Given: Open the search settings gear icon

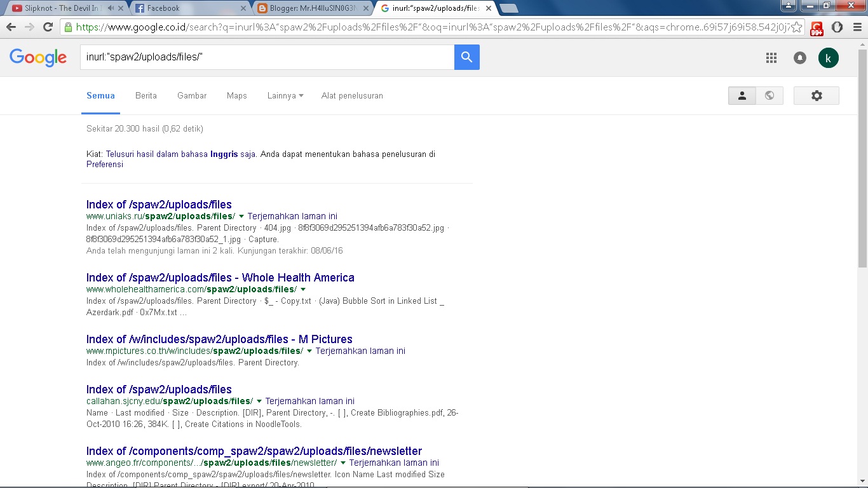Looking at the screenshot, I should coord(817,95).
